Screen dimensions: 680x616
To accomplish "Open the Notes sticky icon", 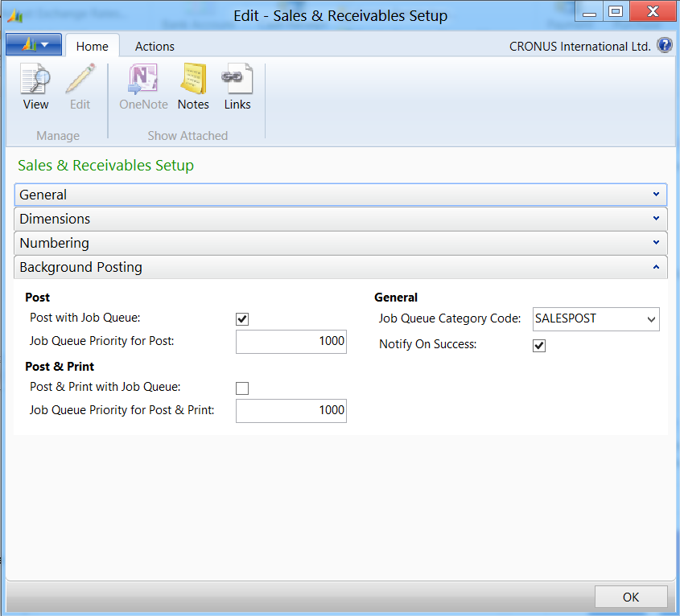I will coord(193,82).
